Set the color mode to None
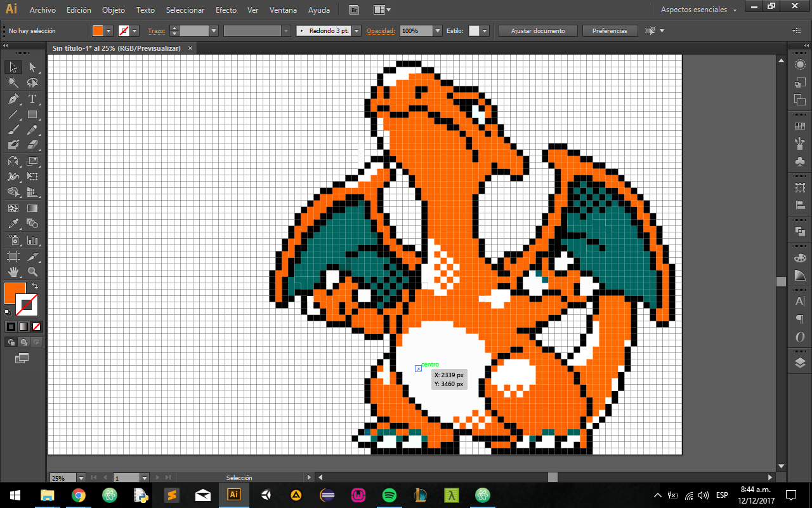The image size is (812, 508). coord(36,326)
